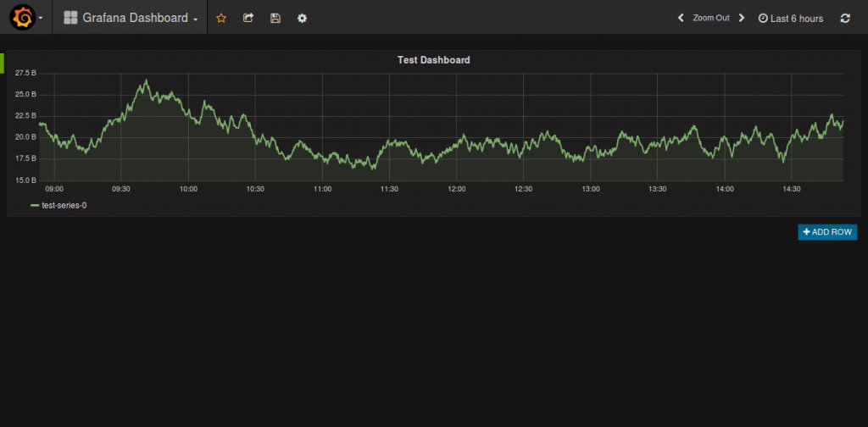Click the clock icon in the time picker

(763, 18)
